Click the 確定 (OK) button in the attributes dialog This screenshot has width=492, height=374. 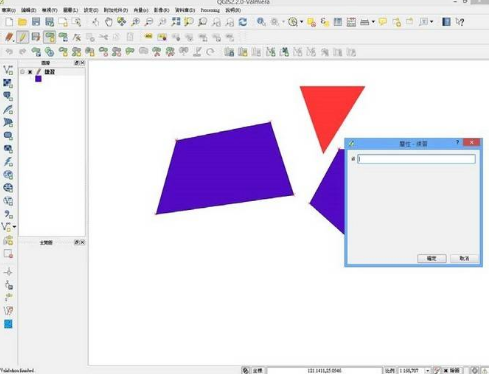click(x=432, y=258)
